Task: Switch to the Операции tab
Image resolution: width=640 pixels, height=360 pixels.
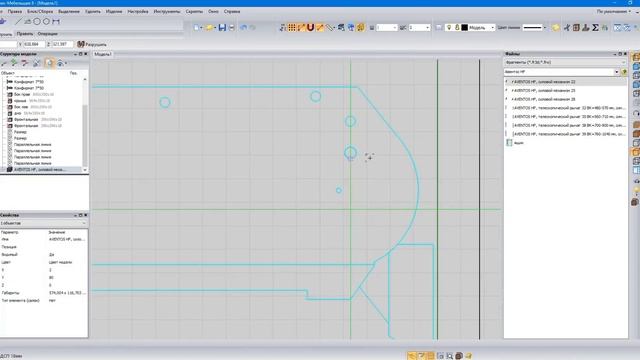Action: click(47, 34)
